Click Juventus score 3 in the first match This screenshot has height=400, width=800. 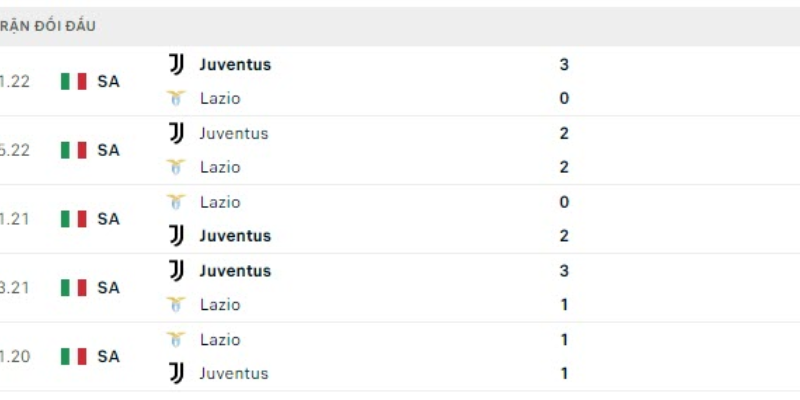click(x=564, y=65)
